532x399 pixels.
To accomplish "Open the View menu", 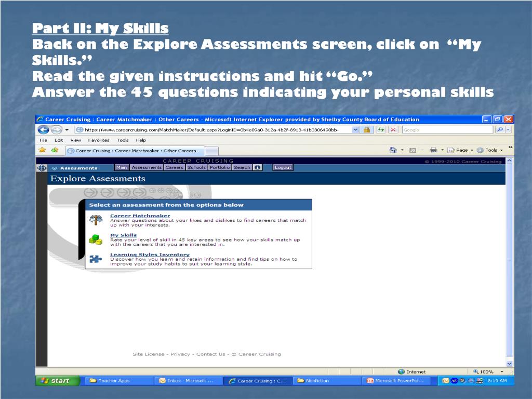I will click(x=76, y=140).
